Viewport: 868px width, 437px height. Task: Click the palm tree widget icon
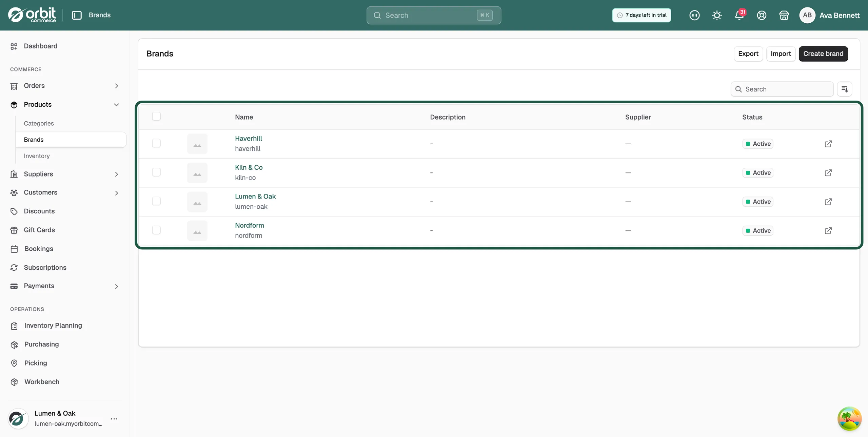pyautogui.click(x=849, y=419)
